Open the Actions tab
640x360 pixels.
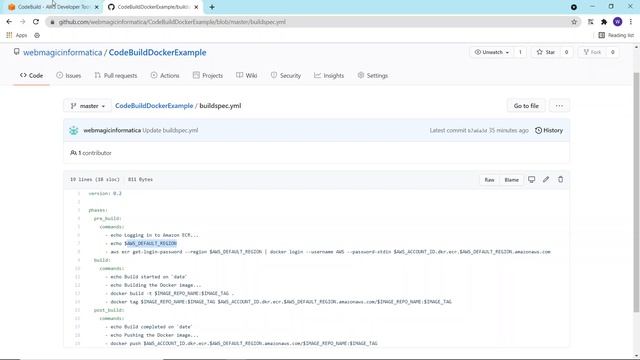tap(165, 76)
